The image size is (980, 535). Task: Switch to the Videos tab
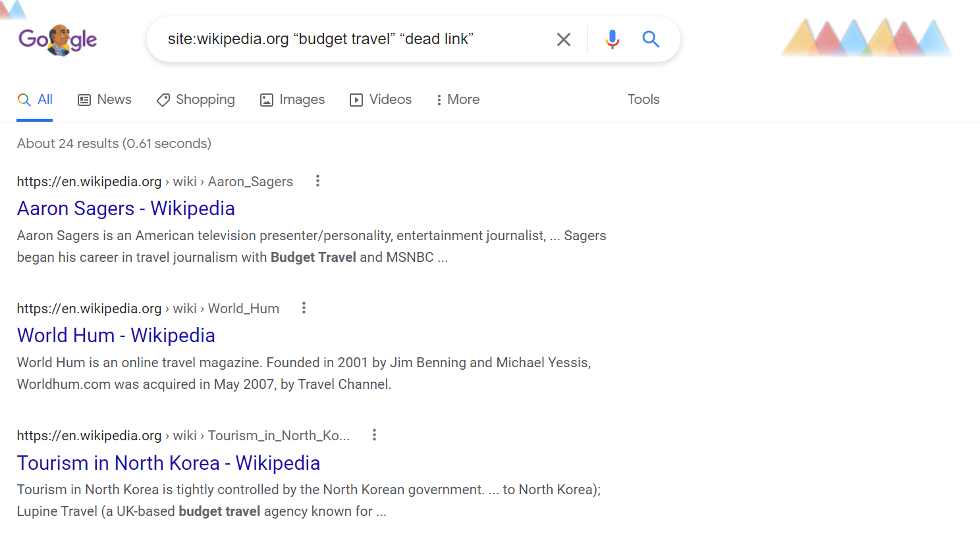click(x=381, y=99)
